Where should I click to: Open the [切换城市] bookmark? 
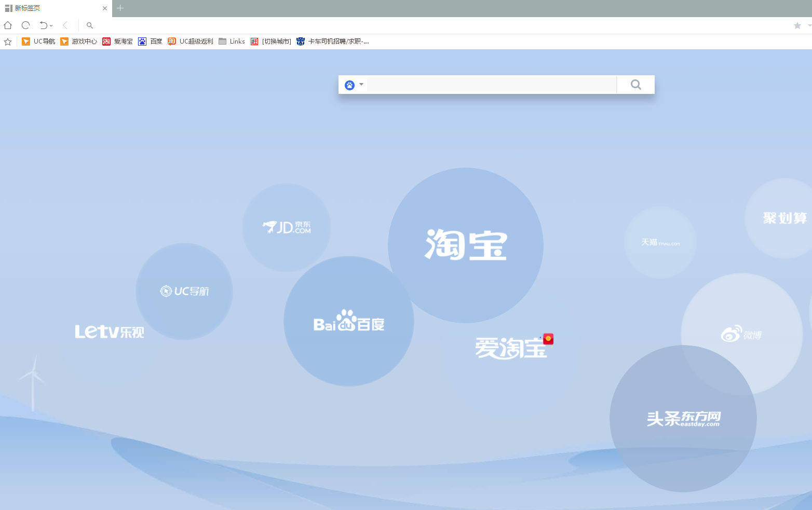tap(270, 42)
